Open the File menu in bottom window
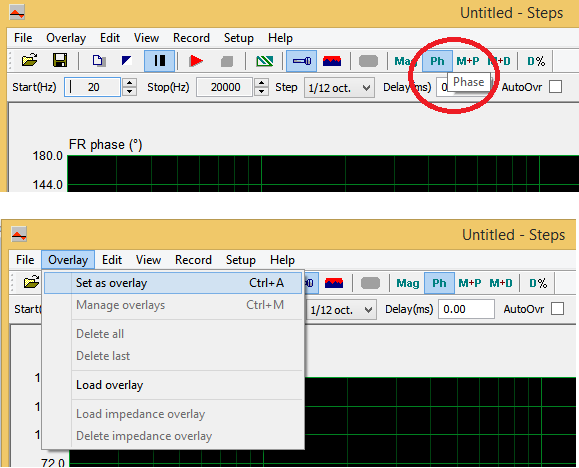Screen dimensions: 579x468 (x=25, y=260)
